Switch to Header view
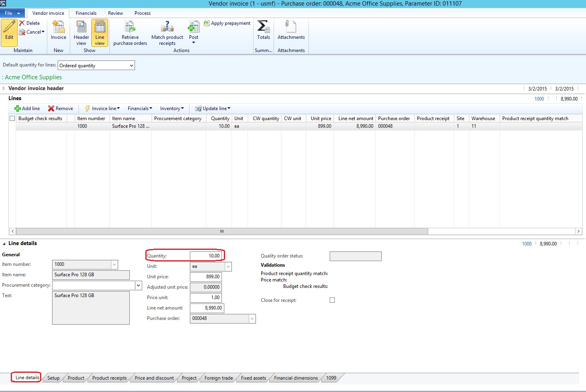Image resolution: width=586 pixels, height=392 pixels. point(81,32)
